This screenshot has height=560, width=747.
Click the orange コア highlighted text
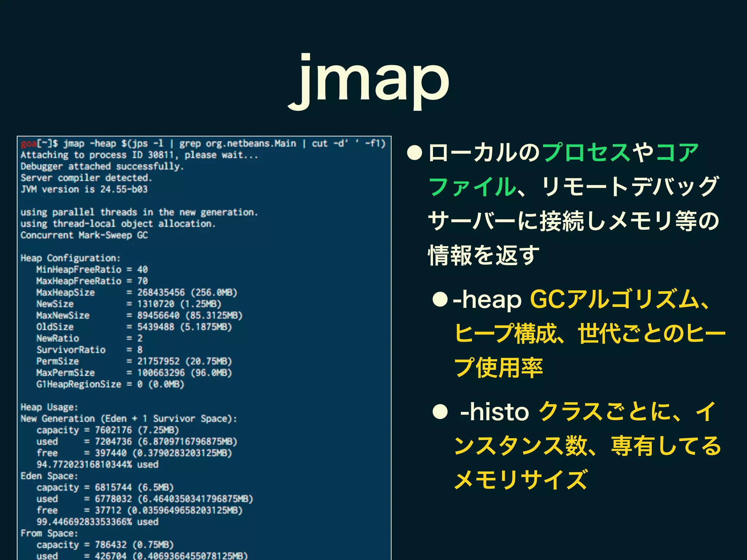[x=677, y=152]
